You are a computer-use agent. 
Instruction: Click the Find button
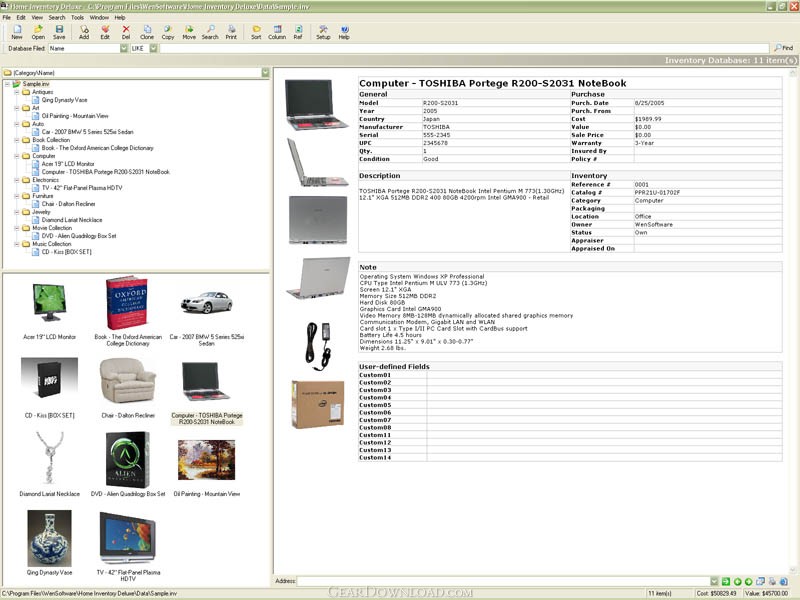pos(784,48)
